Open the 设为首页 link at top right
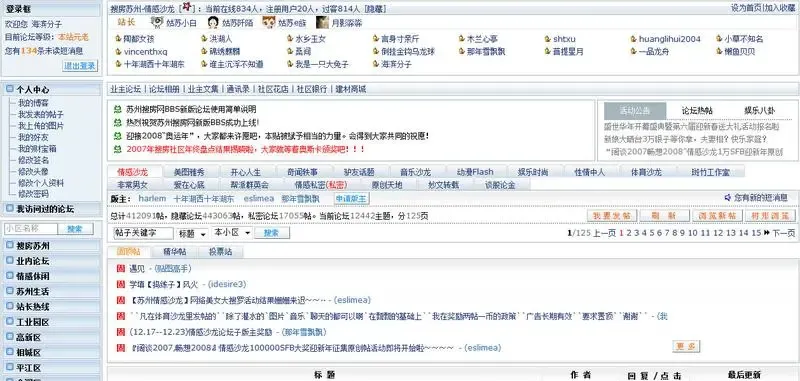Viewport: 800px width, 381px height. click(745, 8)
